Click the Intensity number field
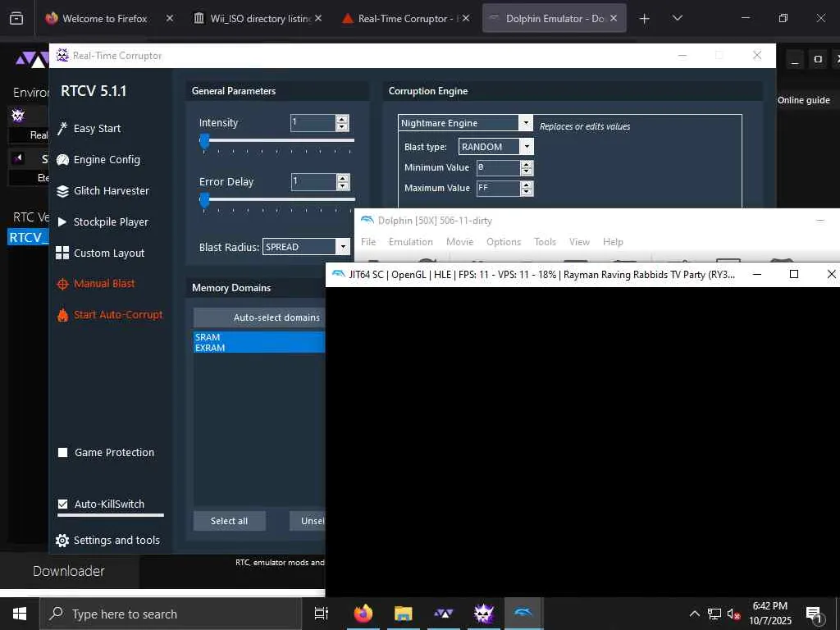840x630 pixels. point(313,123)
